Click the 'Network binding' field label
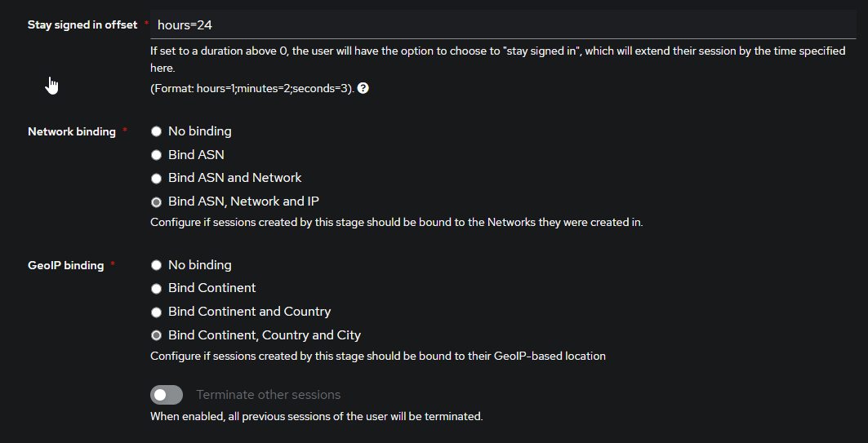 (x=72, y=131)
